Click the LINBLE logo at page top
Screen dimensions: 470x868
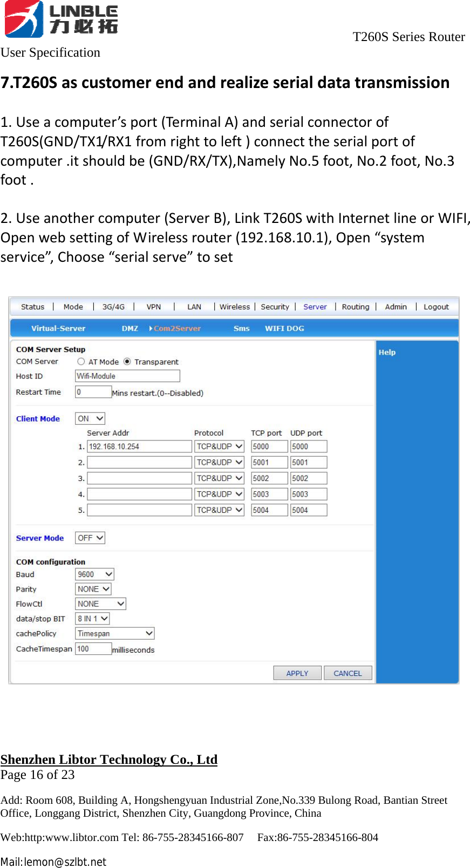(x=61, y=19)
